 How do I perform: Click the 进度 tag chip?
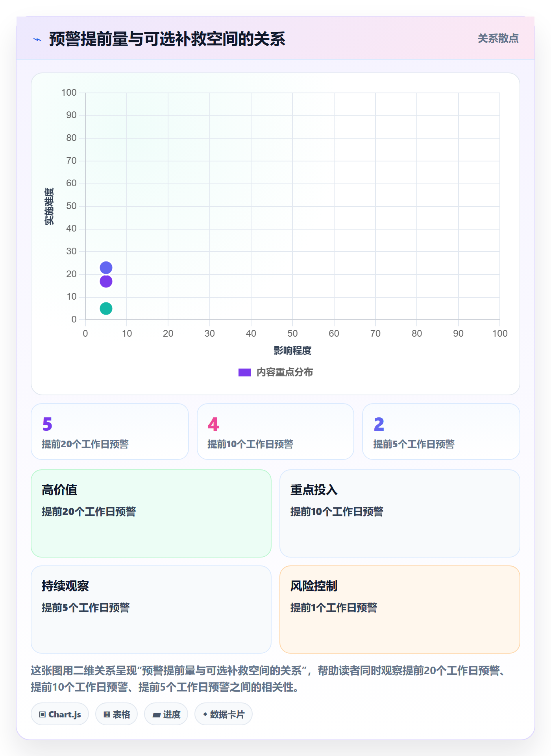tap(166, 714)
